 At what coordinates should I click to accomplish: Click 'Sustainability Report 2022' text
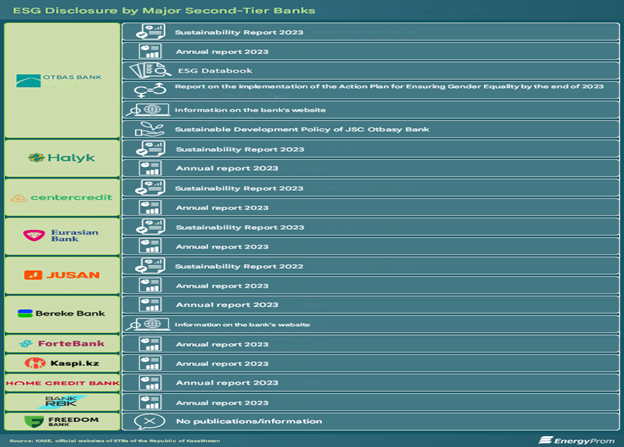coord(239,266)
